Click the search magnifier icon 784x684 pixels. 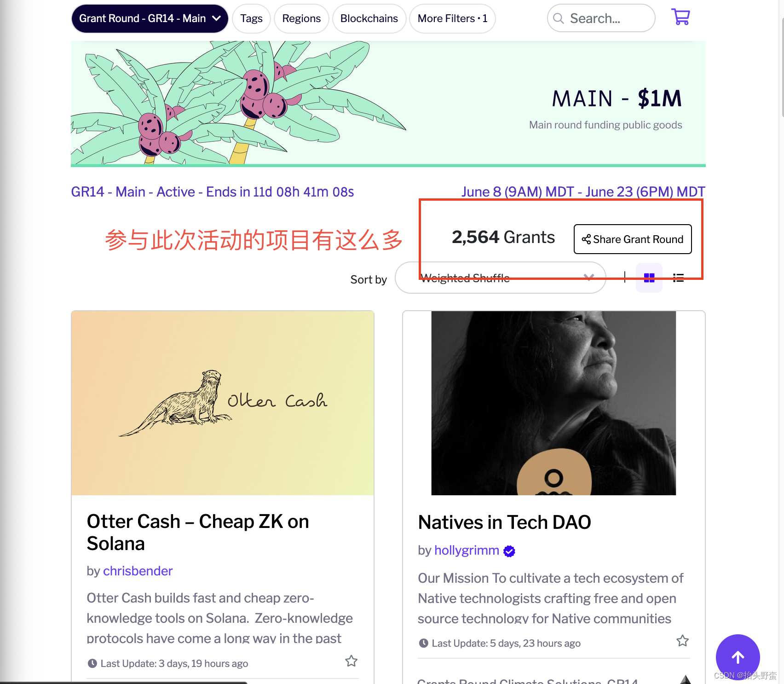[x=558, y=18]
